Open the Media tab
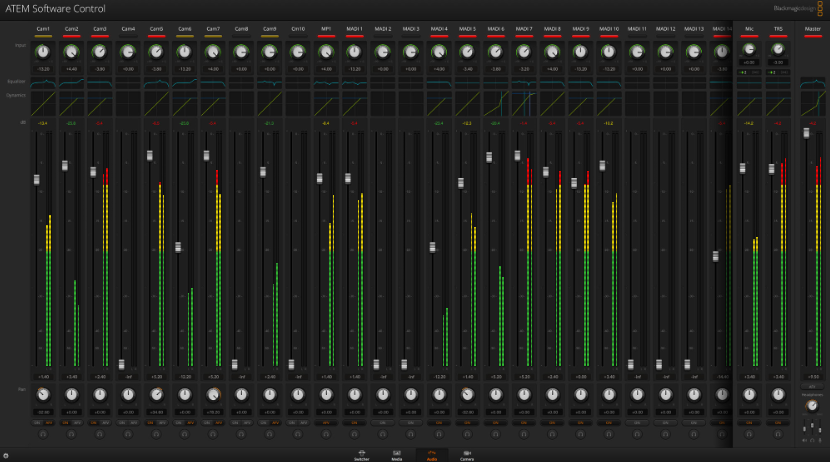This screenshot has width=830, height=462. point(396,455)
